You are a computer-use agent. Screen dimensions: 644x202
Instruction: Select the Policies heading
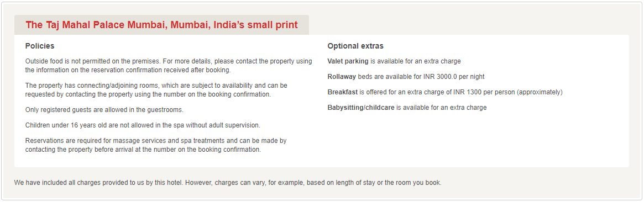40,46
